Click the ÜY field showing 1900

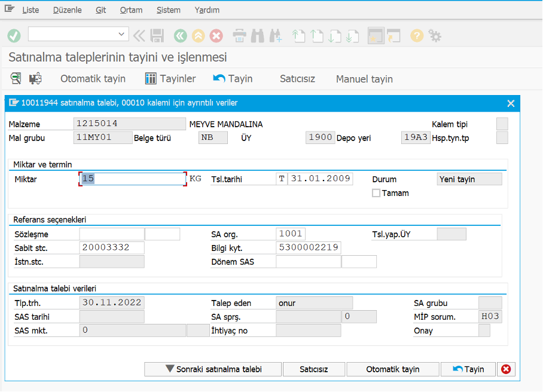click(321, 137)
